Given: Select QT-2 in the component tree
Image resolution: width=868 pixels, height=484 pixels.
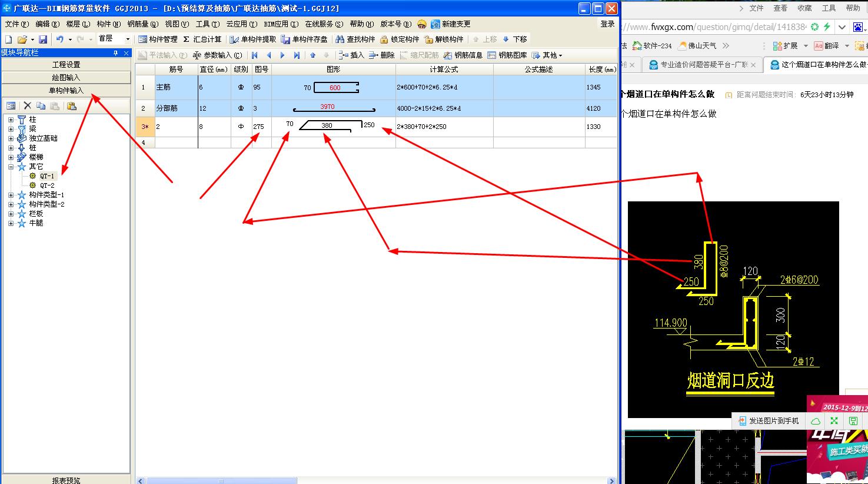Looking at the screenshot, I should point(47,185).
